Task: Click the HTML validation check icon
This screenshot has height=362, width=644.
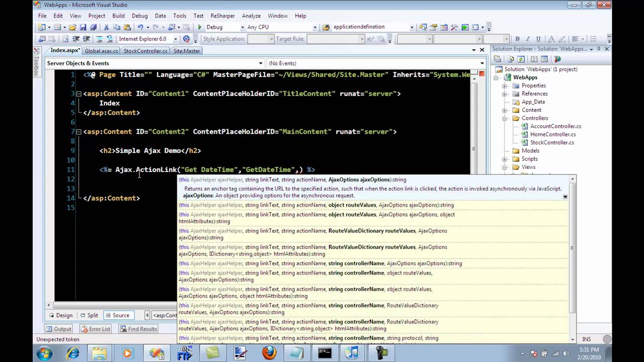Action: (x=187, y=39)
